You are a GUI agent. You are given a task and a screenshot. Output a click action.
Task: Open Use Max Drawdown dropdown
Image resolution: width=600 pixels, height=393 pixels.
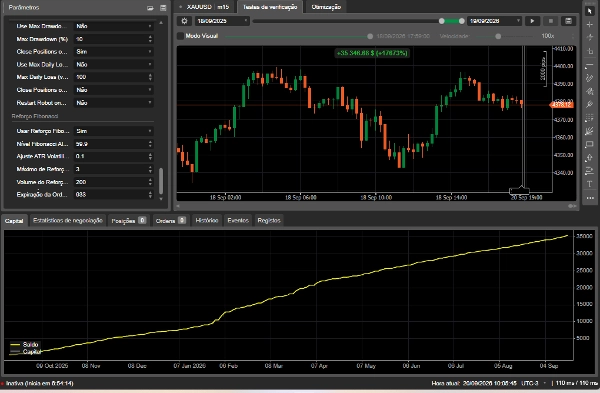pos(114,26)
